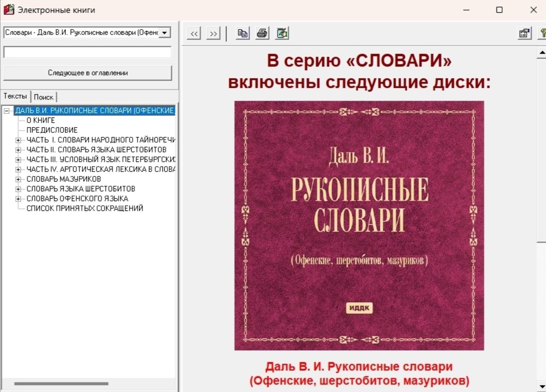Screen dimensions: 546x392
Task: Click the empty search input field
Action: tap(87, 52)
